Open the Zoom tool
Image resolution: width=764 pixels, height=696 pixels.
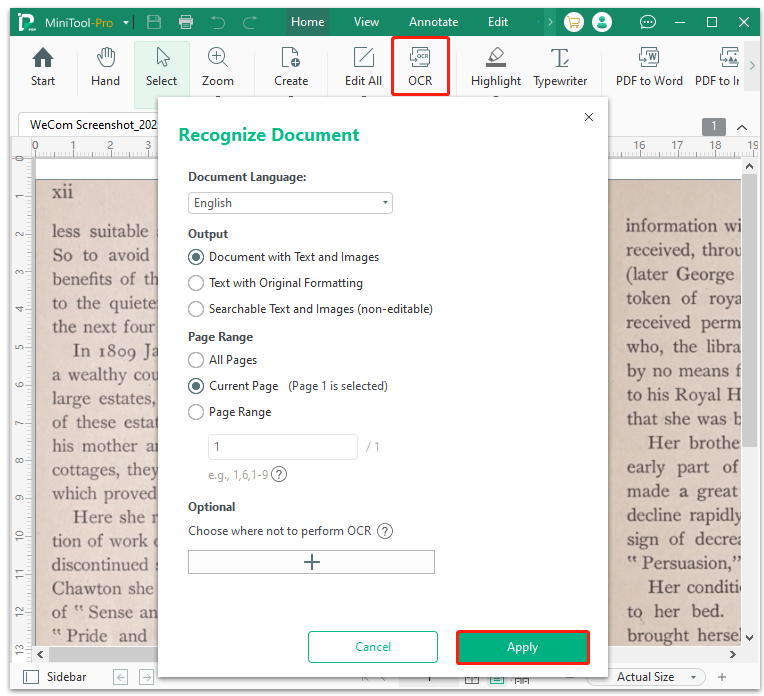pyautogui.click(x=218, y=67)
